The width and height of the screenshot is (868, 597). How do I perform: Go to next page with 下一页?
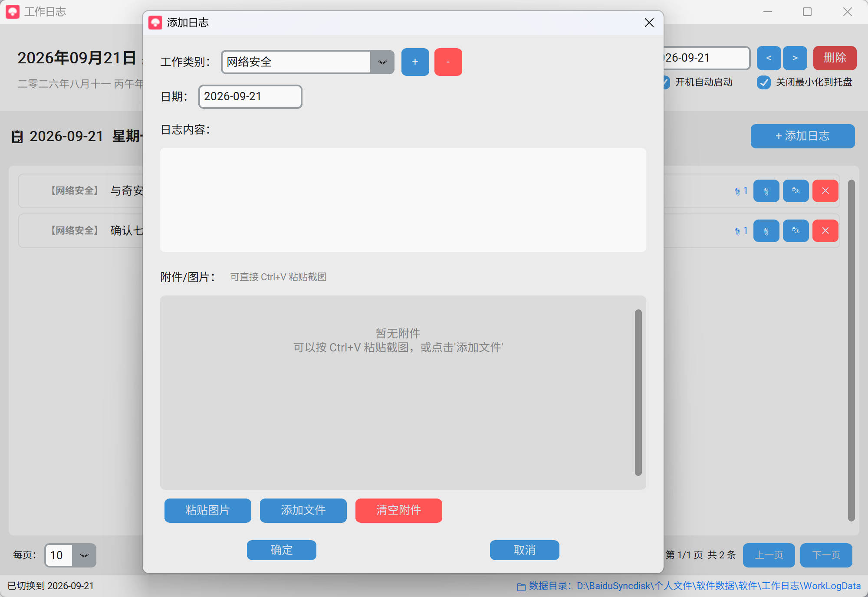tap(826, 555)
